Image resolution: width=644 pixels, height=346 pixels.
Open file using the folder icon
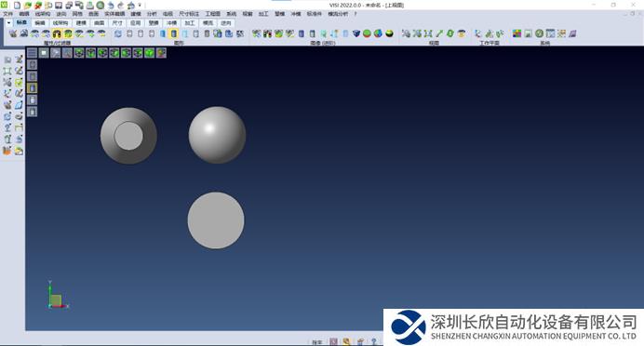tap(28, 6)
